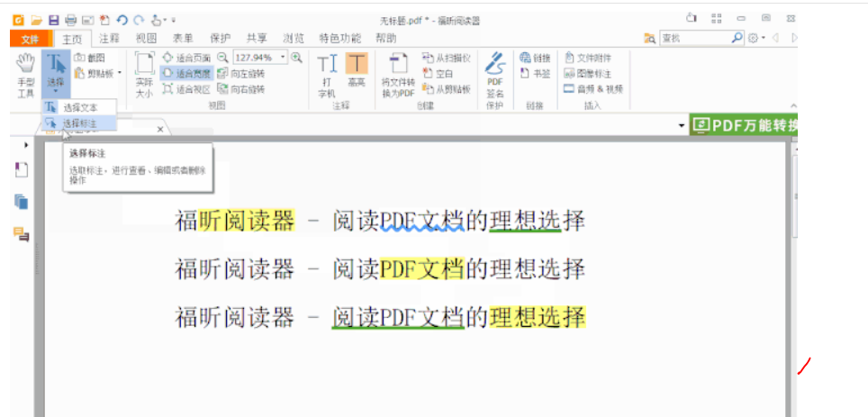
Task: Click the Select (选择) tool button
Action: pos(56,76)
